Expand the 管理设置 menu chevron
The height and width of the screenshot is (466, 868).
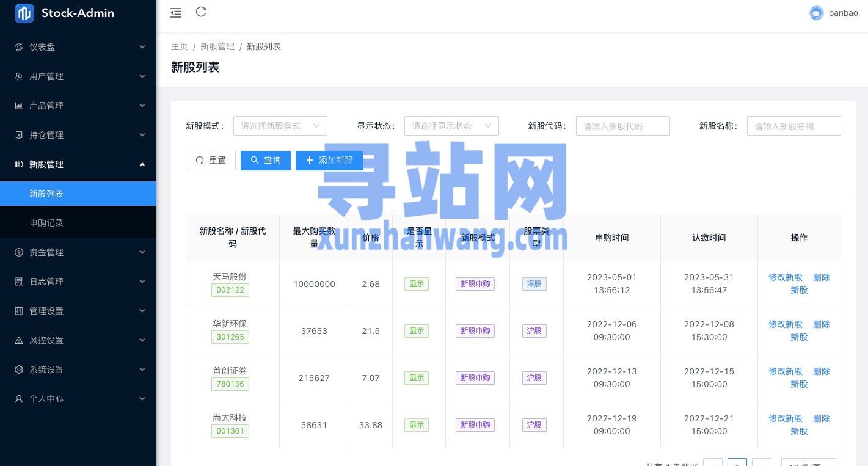tap(142, 311)
